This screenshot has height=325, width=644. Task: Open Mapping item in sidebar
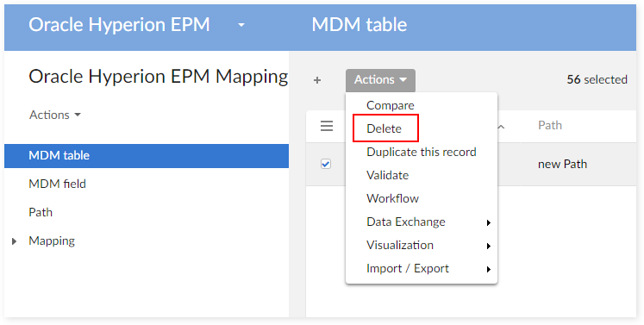pyautogui.click(x=52, y=241)
